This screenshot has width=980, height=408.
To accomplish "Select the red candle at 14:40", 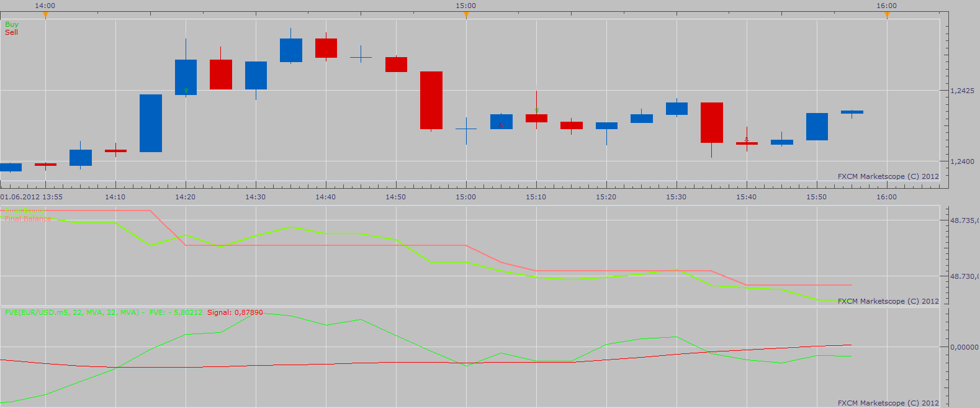I will (326, 48).
